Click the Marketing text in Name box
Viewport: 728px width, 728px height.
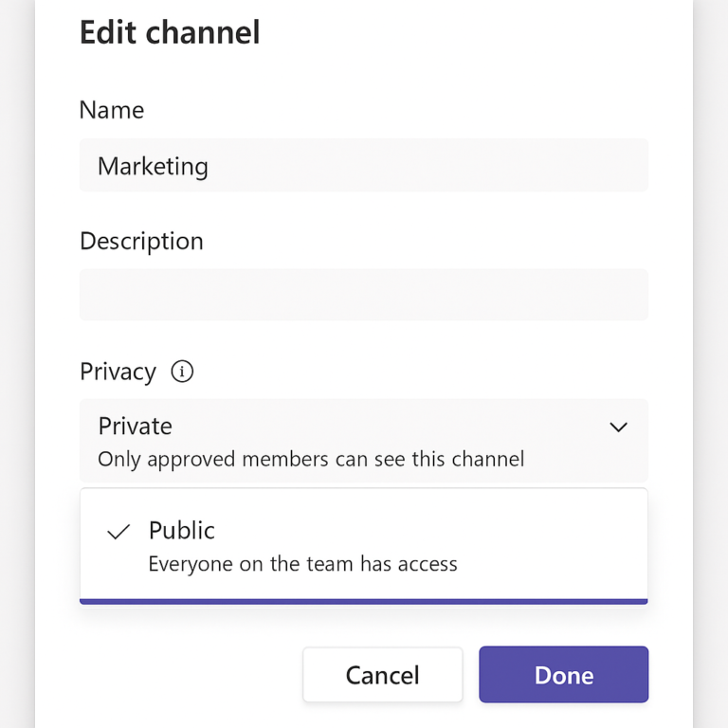[x=153, y=166]
